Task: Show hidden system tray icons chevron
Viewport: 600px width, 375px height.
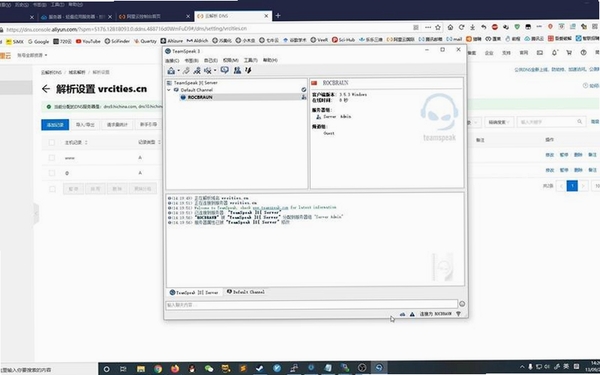Action: click(522, 367)
